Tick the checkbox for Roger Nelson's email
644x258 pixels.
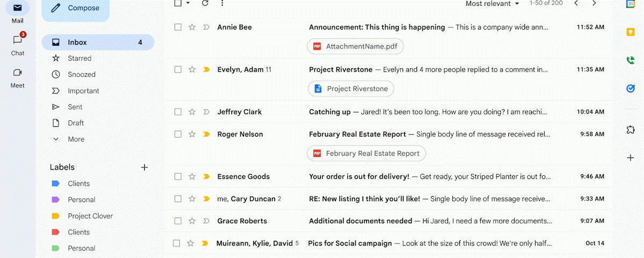point(178,134)
